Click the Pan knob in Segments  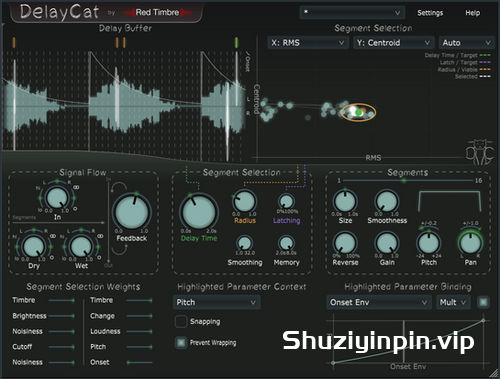[470, 243]
